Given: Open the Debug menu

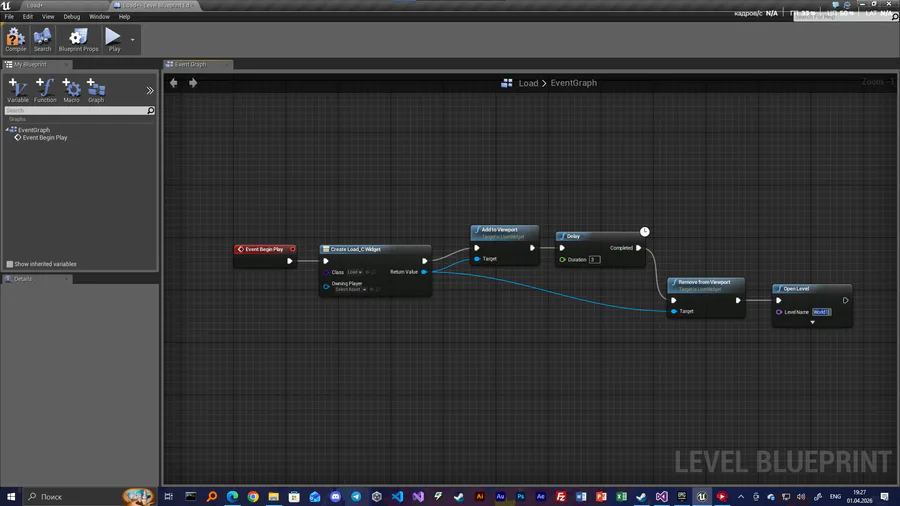Looking at the screenshot, I should 72,17.
